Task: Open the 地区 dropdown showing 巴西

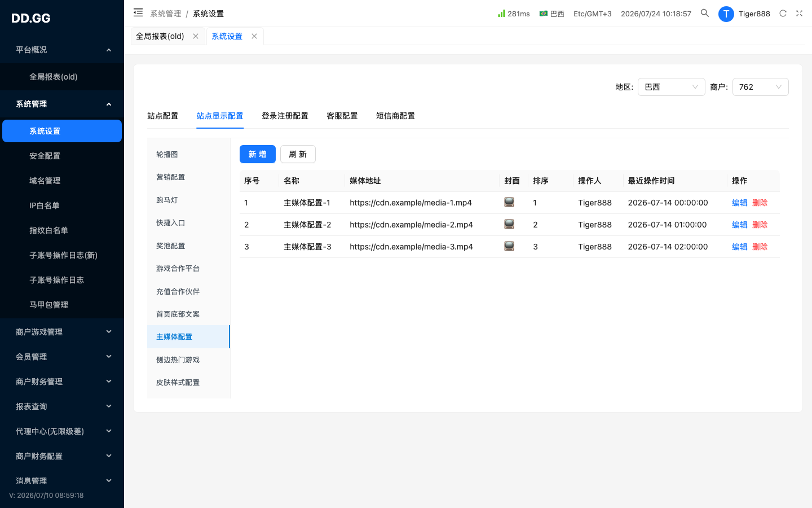Action: (x=671, y=87)
